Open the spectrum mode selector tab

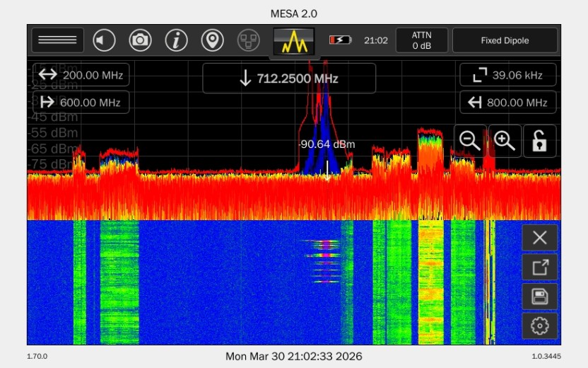294,42
